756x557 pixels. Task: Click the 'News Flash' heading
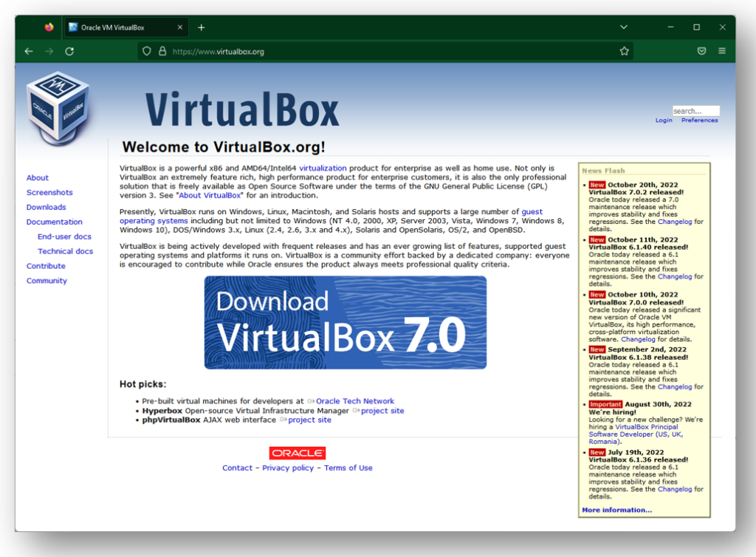click(x=603, y=171)
